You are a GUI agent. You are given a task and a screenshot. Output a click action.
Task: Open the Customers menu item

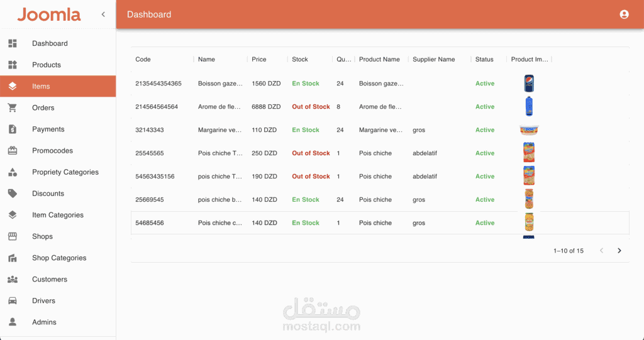[58, 279]
